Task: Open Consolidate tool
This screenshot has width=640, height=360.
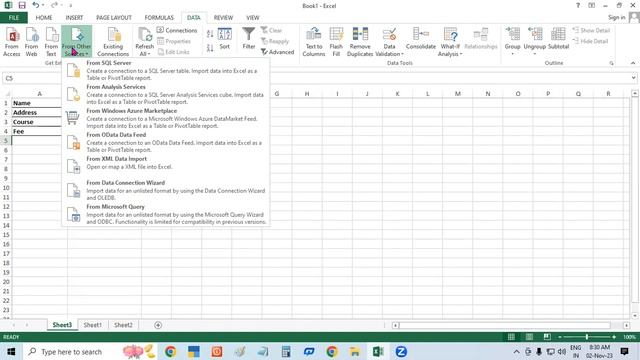Action: 421,39
